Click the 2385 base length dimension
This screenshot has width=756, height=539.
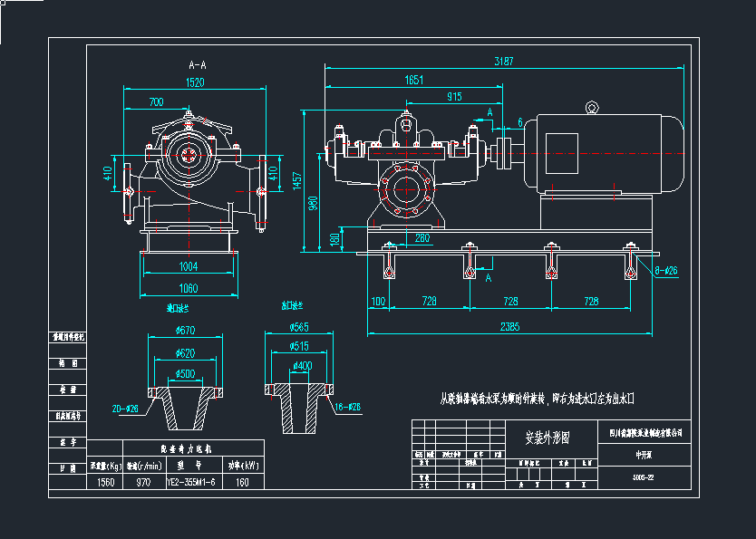(509, 327)
